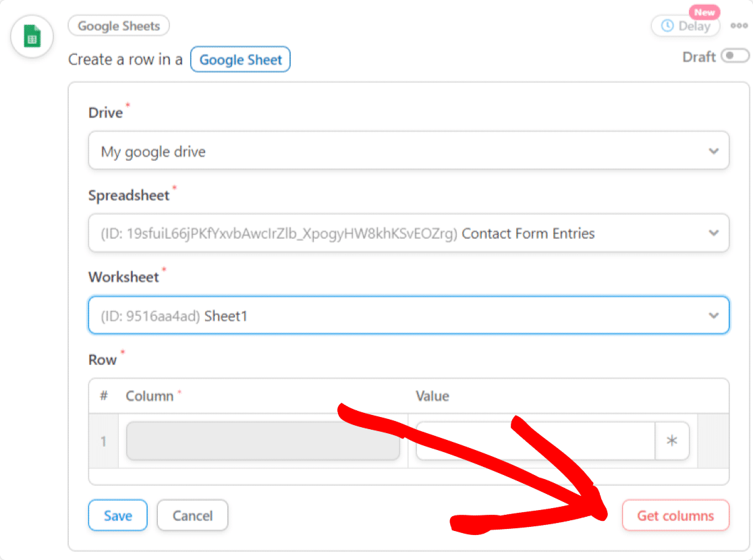Click the Google Sheets tag label
Screen dimensions: 753x560
tap(119, 26)
